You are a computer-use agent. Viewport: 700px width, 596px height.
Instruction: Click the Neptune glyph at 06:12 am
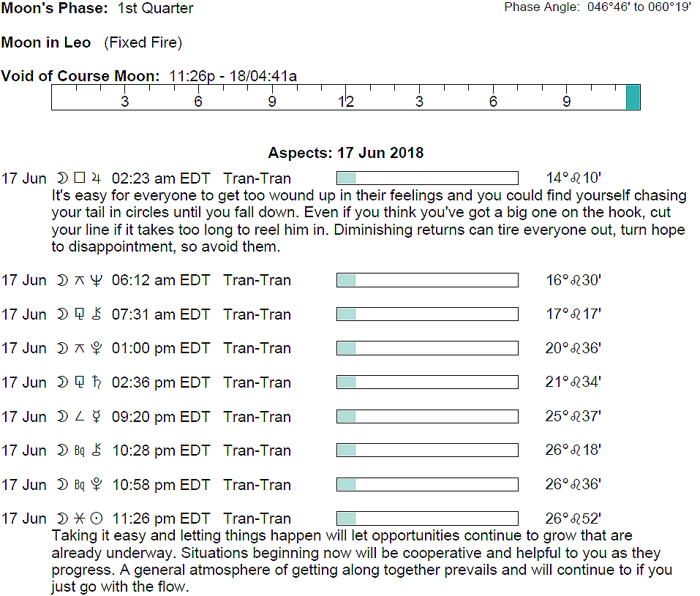pyautogui.click(x=95, y=280)
